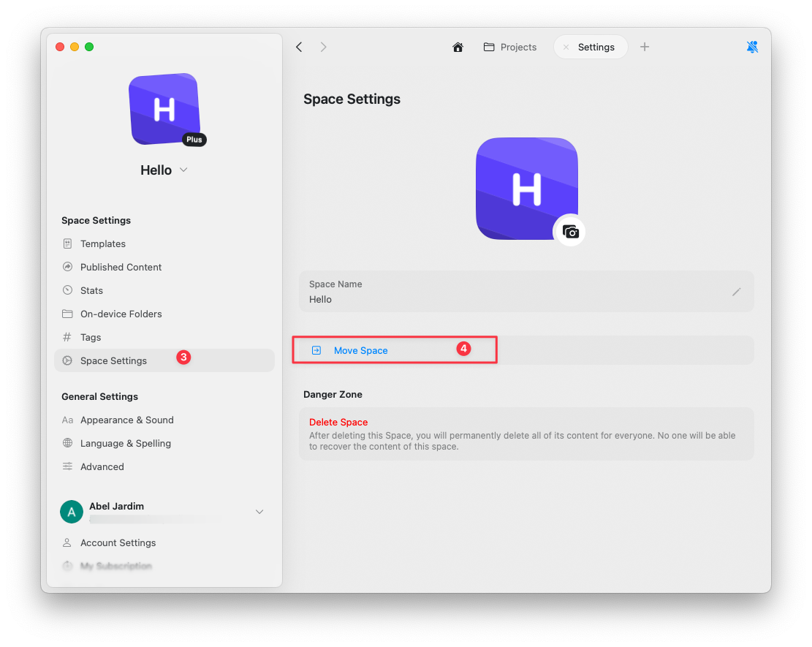Click the Published Content icon
The width and height of the screenshot is (812, 647).
[x=67, y=267]
